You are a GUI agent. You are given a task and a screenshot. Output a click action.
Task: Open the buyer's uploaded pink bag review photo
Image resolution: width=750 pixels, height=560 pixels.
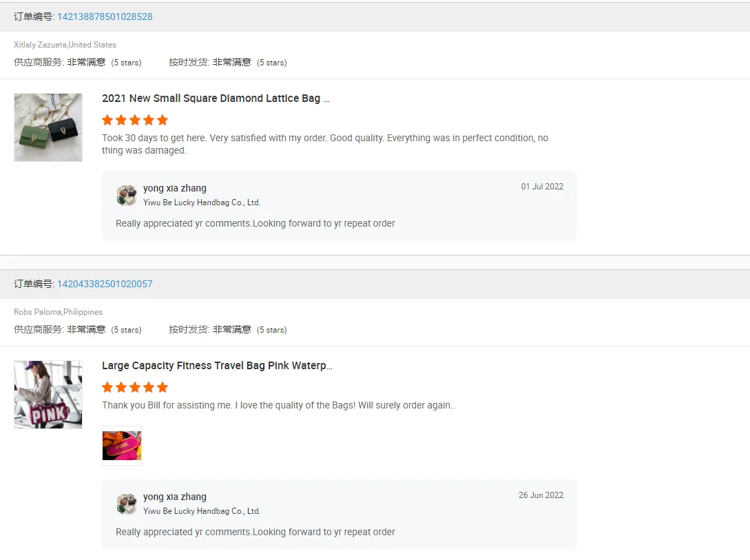(122, 446)
